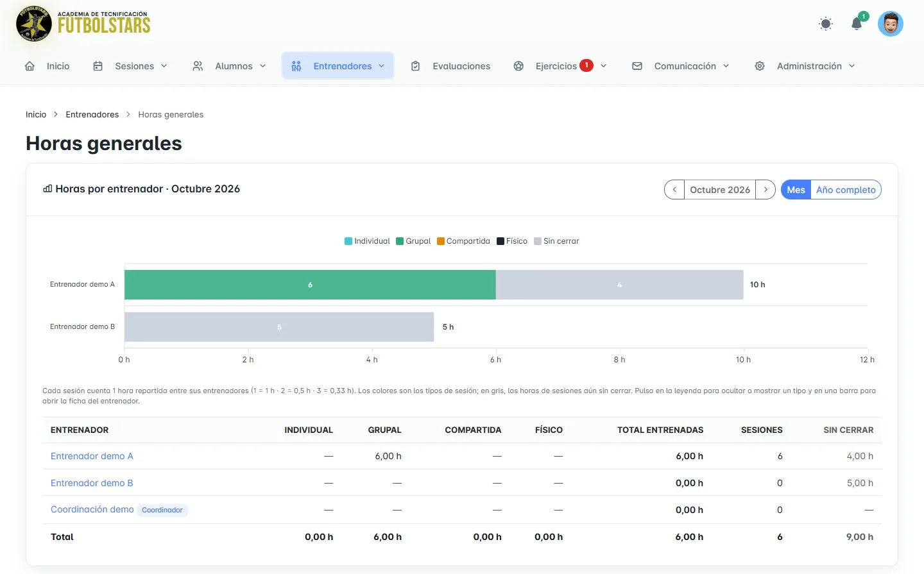Image resolution: width=924 pixels, height=574 pixels.
Task: Switch to Año completo view
Action: click(846, 190)
